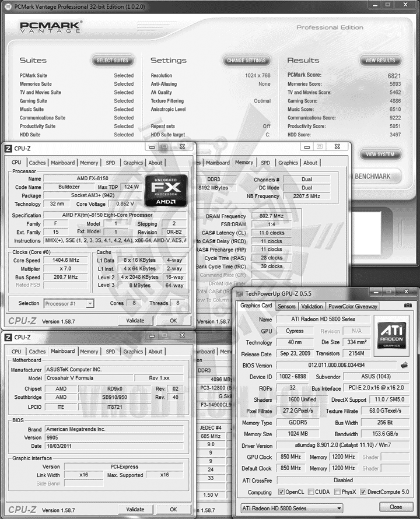Click VIEW RESULTS button in PCMark
The width and height of the screenshot is (420, 519).
[x=380, y=60]
